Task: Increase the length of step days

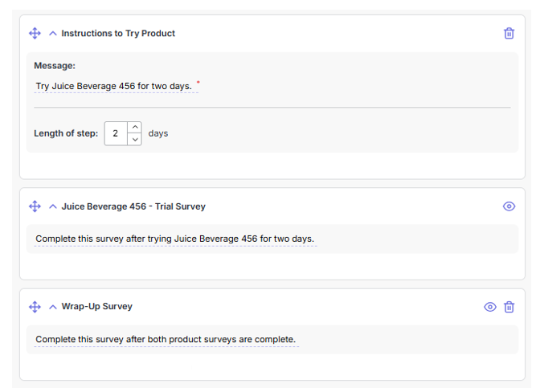Action: tap(135, 127)
